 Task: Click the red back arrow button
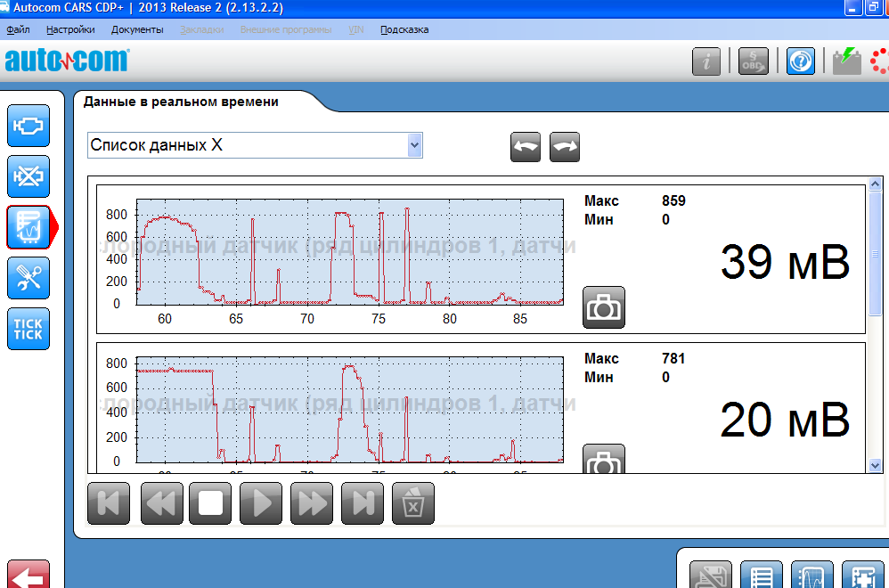pos(27,576)
